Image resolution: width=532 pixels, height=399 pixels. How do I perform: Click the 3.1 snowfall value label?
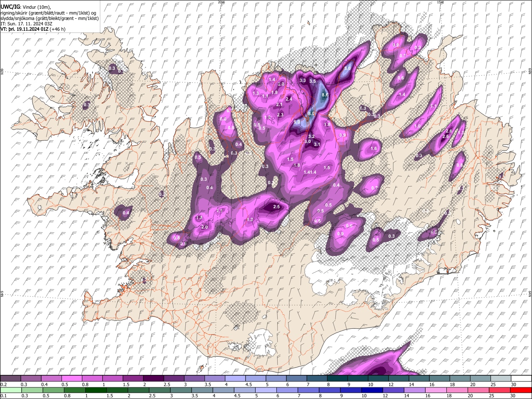point(317,144)
